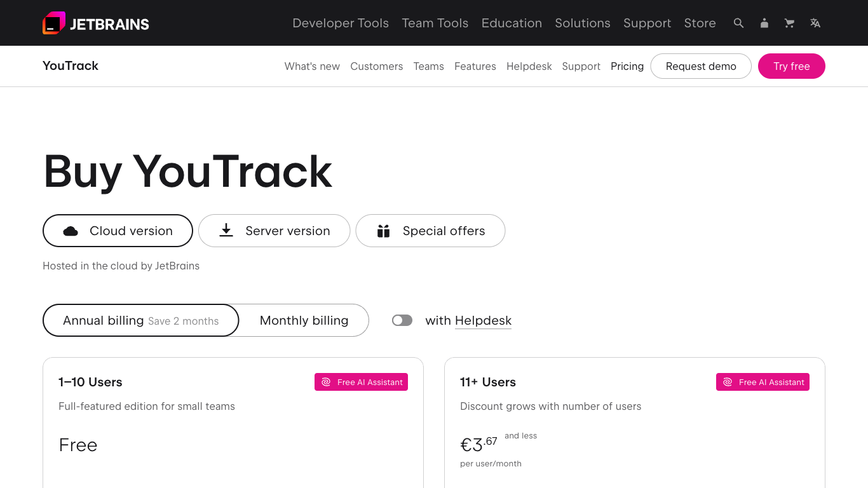Click the Free price text
Image resolution: width=868 pixels, height=488 pixels.
(78, 445)
